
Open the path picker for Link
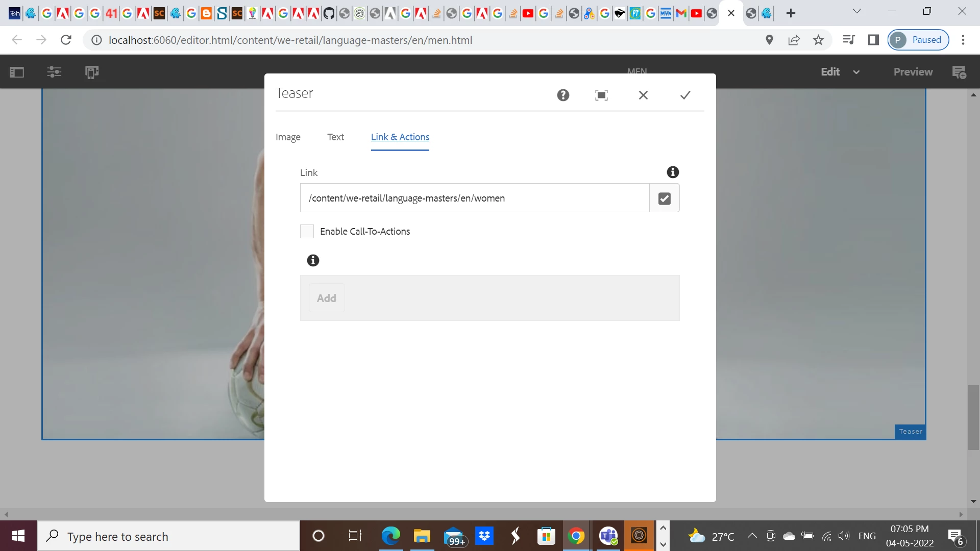[664, 198]
